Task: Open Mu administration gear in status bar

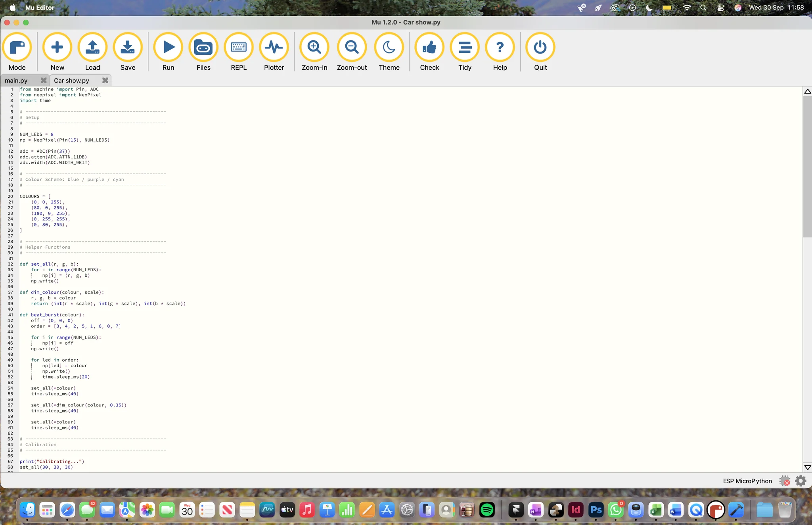Action: (801, 481)
